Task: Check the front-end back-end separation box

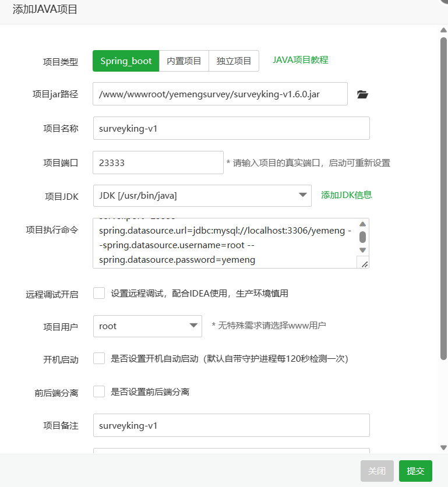Action: (x=99, y=391)
